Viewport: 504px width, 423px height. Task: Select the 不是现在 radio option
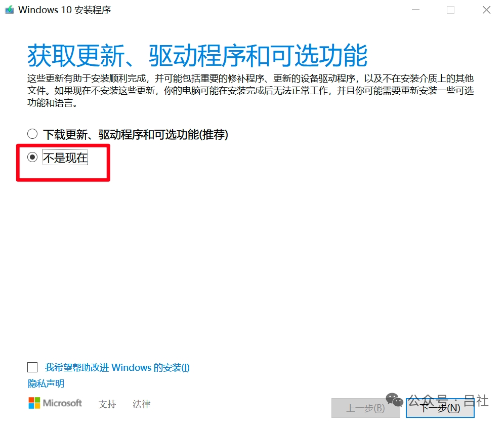[32, 157]
